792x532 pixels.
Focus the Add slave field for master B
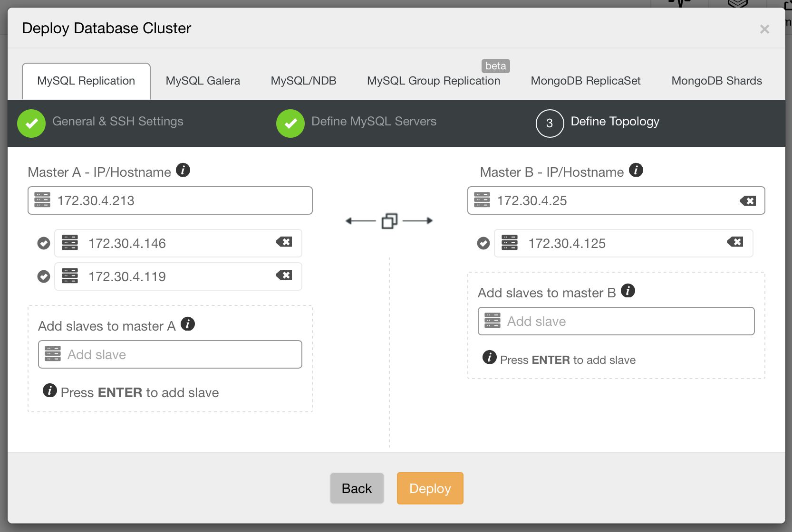pos(616,321)
